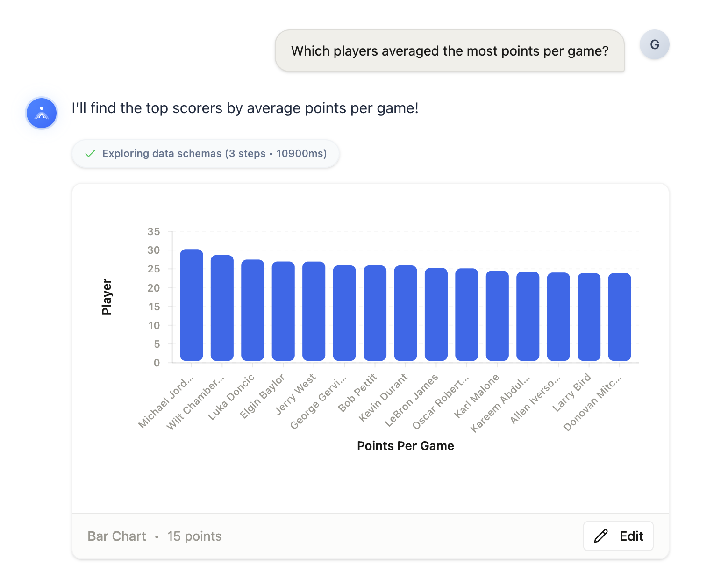Click the Player axis label

tap(107, 297)
